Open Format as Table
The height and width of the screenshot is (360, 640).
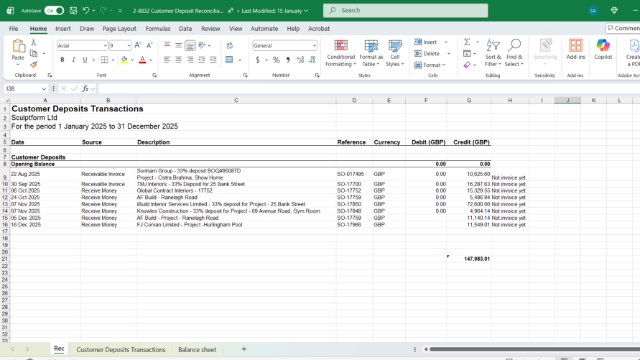click(x=371, y=53)
